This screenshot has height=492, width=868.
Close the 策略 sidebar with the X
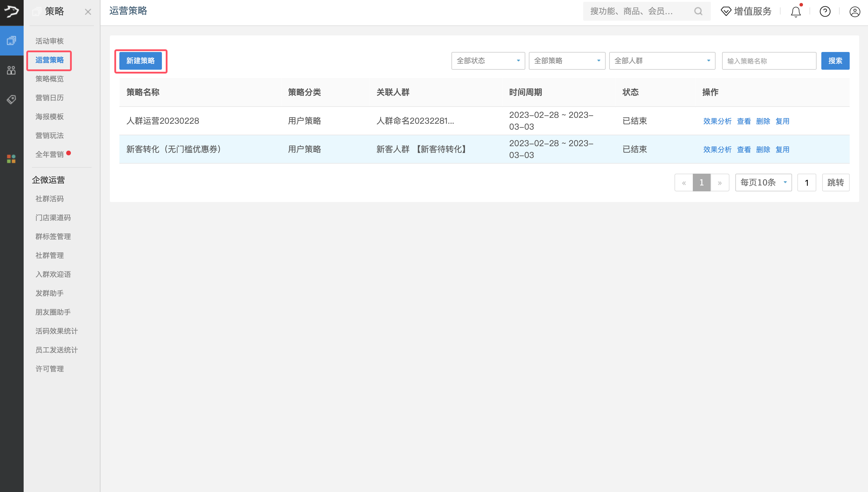(88, 12)
